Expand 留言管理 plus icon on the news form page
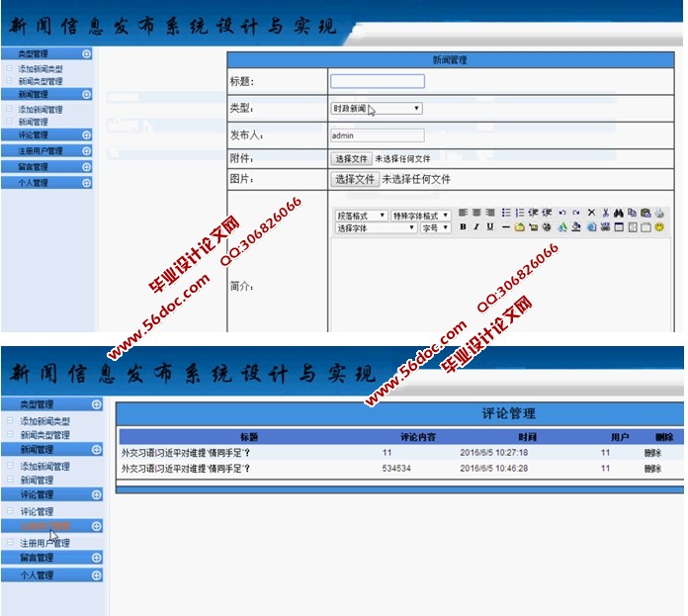 86,167
